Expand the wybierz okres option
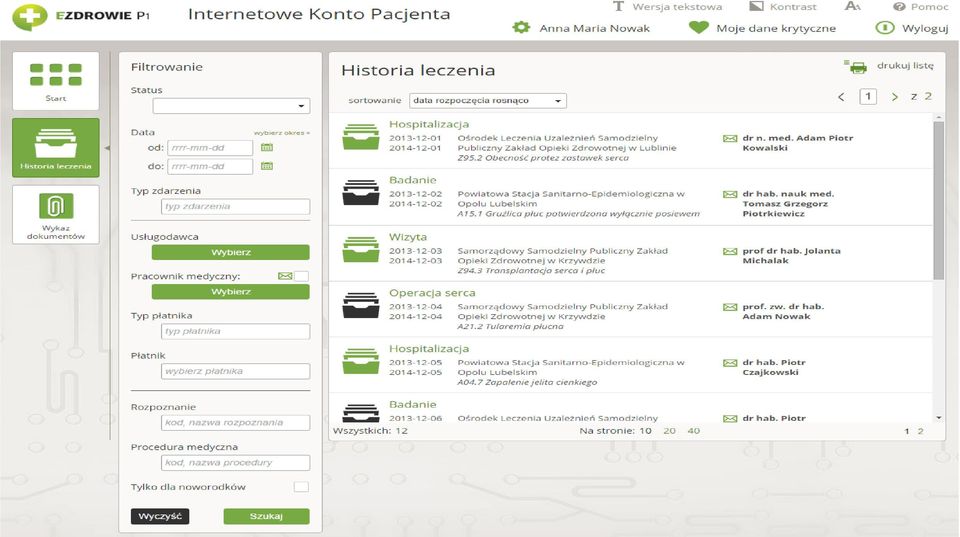The image size is (960, 537). (x=282, y=133)
